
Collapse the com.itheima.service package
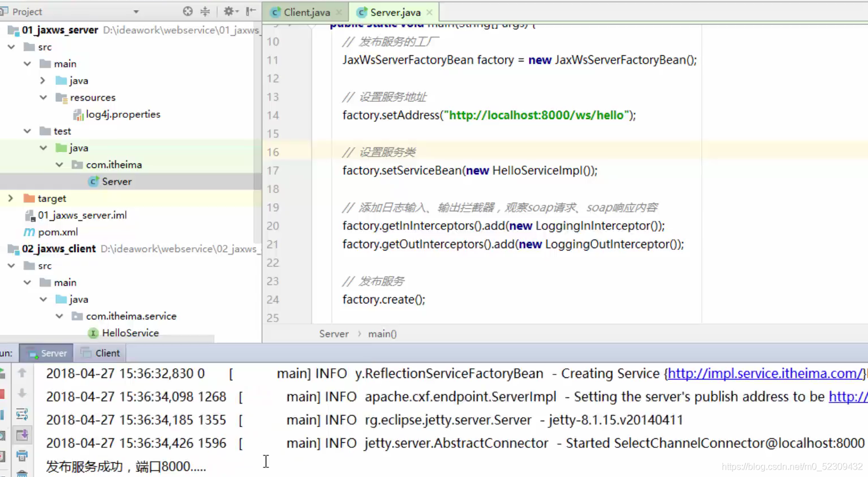pyautogui.click(x=59, y=316)
